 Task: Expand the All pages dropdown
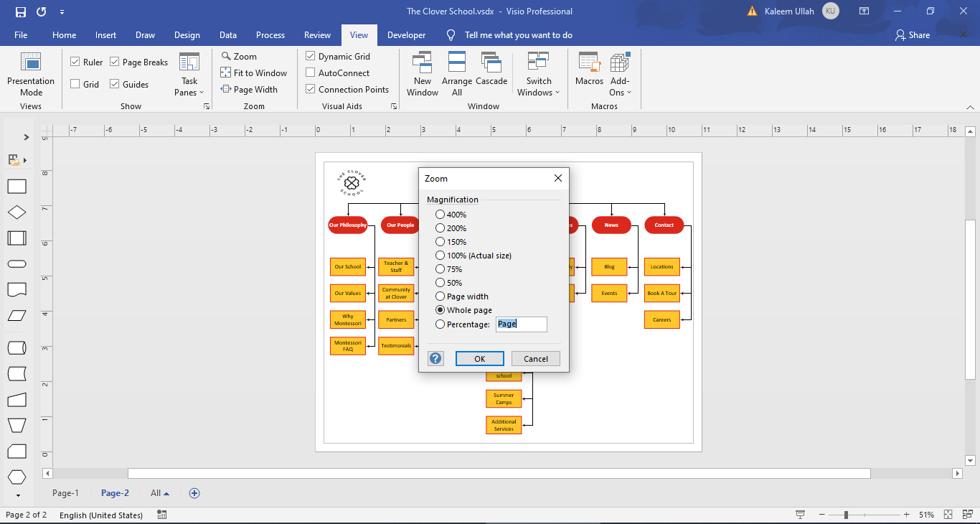click(159, 493)
